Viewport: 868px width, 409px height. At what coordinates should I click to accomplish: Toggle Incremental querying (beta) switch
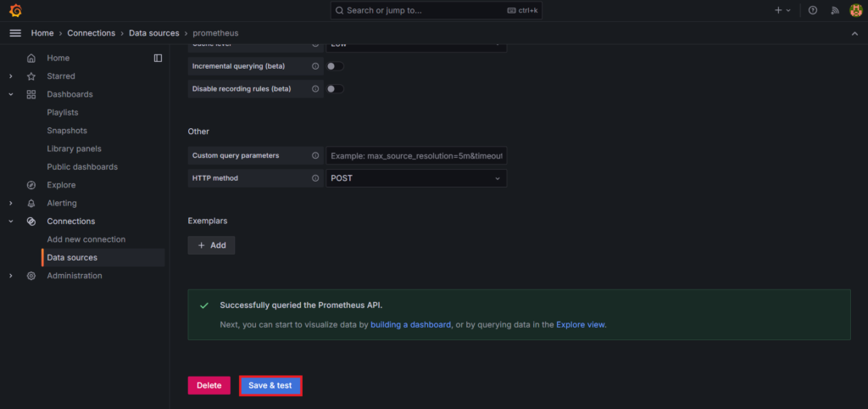335,66
